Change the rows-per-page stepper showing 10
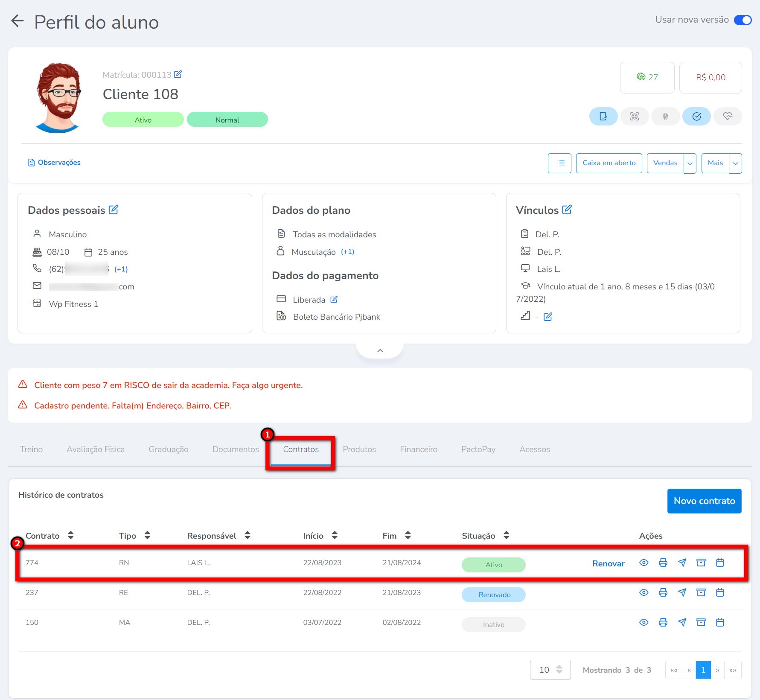The height and width of the screenshot is (700, 760). coord(559,670)
